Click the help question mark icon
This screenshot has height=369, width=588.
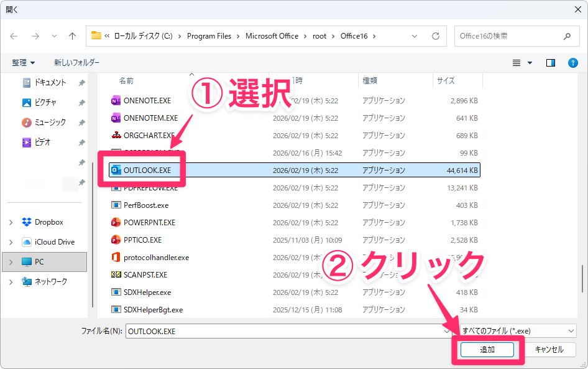573,63
